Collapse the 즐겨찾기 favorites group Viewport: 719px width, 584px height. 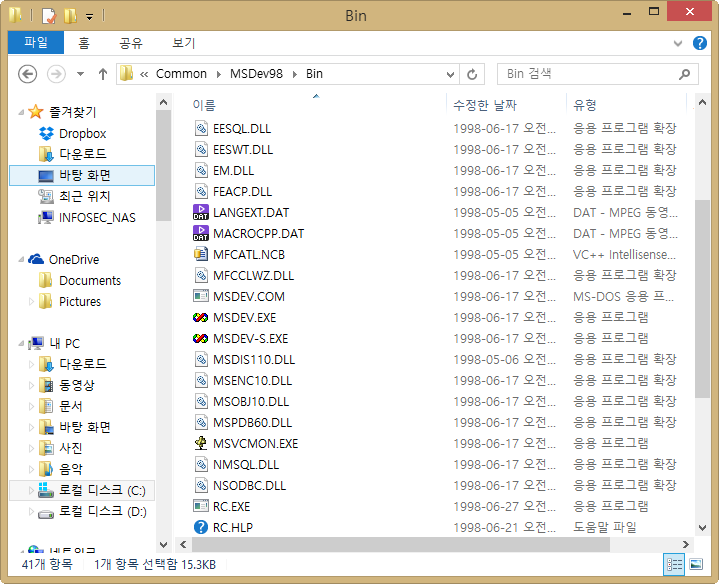point(21,112)
